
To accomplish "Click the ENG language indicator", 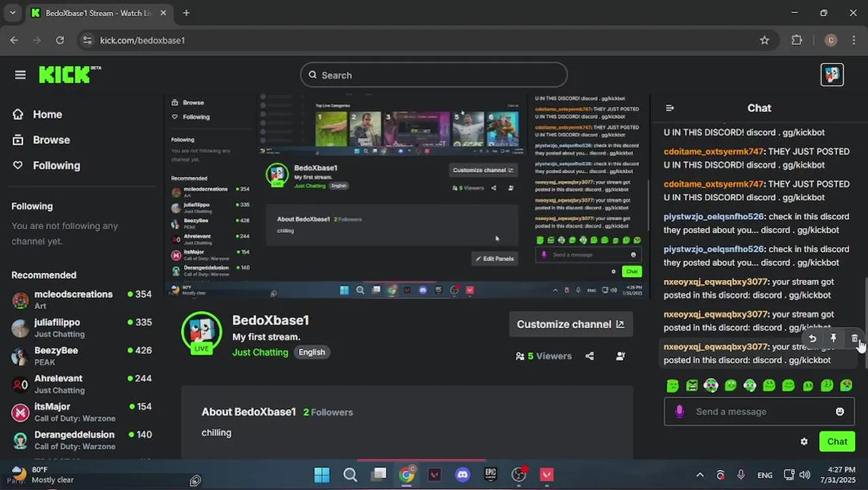I will [x=765, y=475].
